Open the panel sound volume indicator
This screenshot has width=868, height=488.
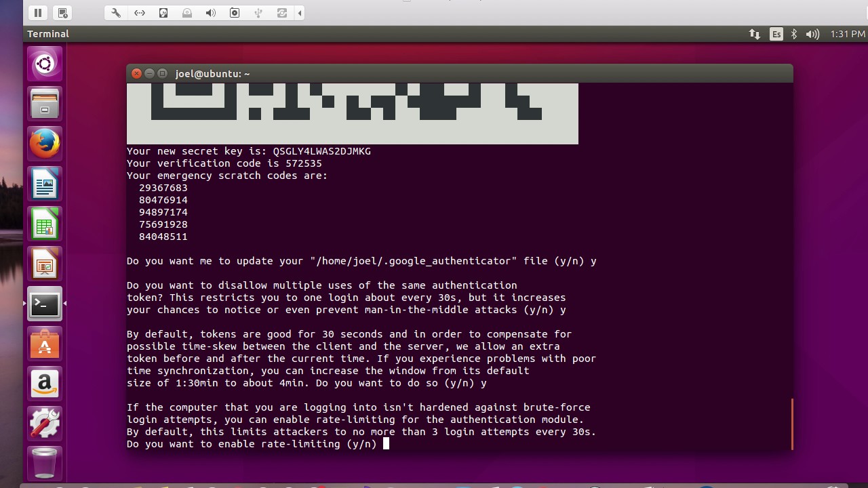[812, 34]
